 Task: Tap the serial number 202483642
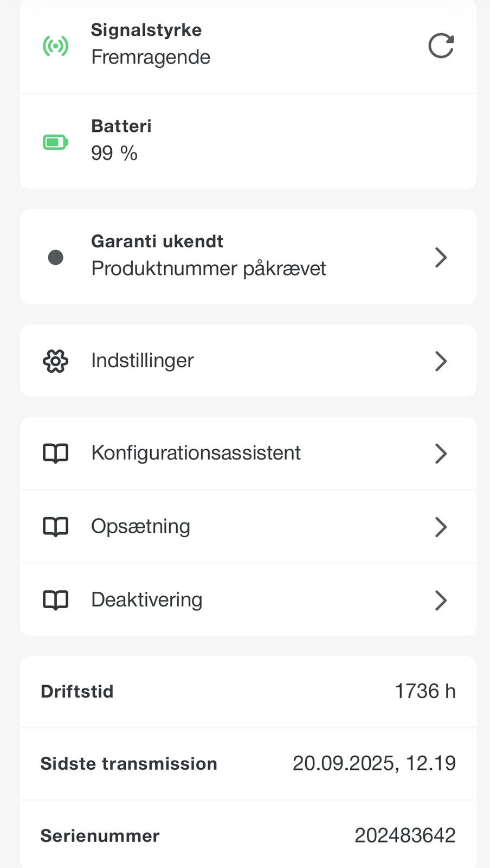click(404, 835)
